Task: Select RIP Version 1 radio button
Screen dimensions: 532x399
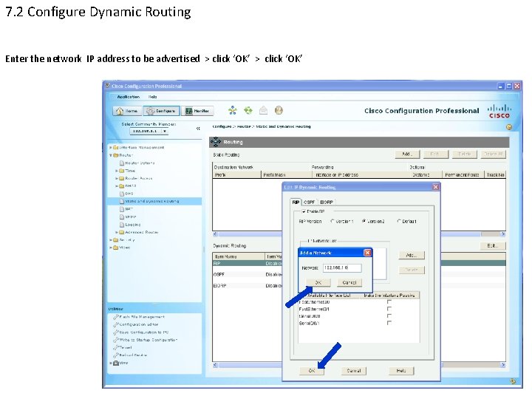Action: [332, 221]
